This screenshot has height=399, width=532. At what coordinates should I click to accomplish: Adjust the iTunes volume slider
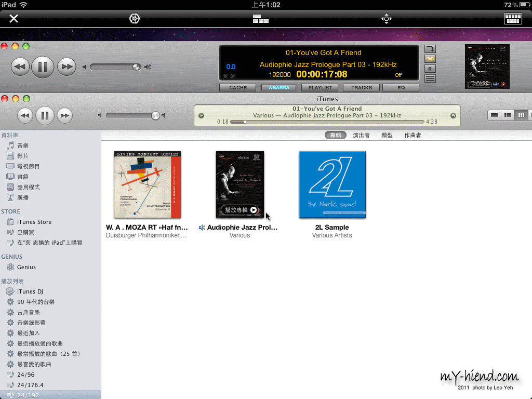(132, 116)
